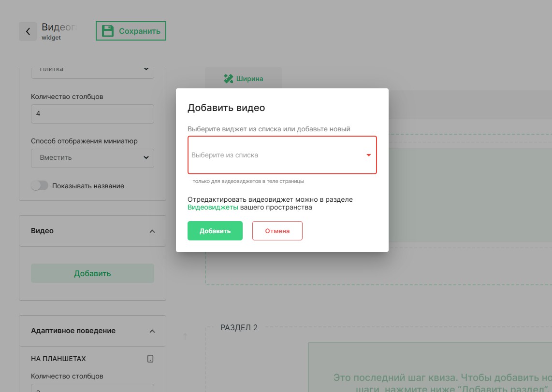Image resolution: width=552 pixels, height=392 pixels.
Task: Click the Сохранить button label
Action: point(139,31)
